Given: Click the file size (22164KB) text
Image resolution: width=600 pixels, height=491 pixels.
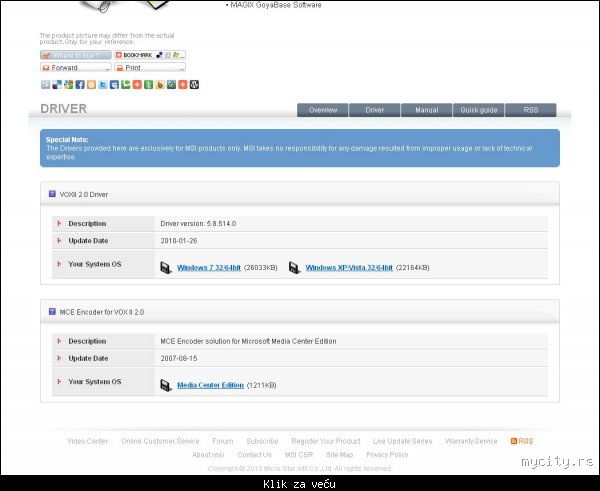Looking at the screenshot, I should coord(412,268).
